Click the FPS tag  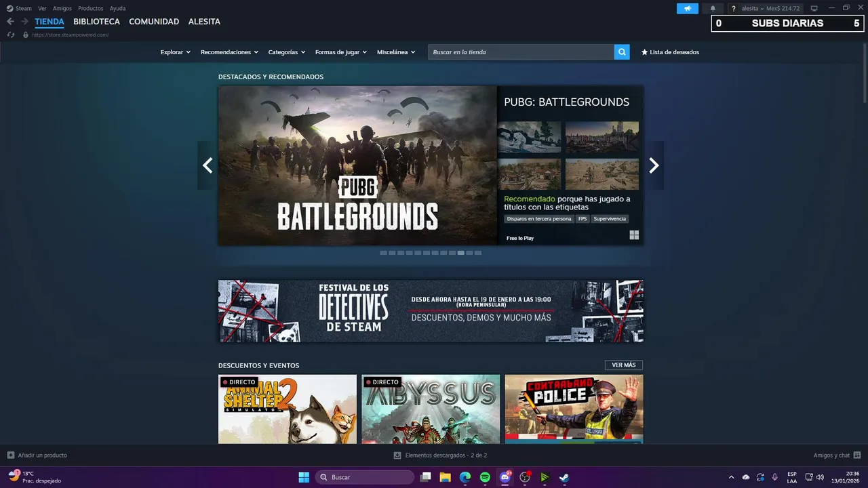pos(583,219)
